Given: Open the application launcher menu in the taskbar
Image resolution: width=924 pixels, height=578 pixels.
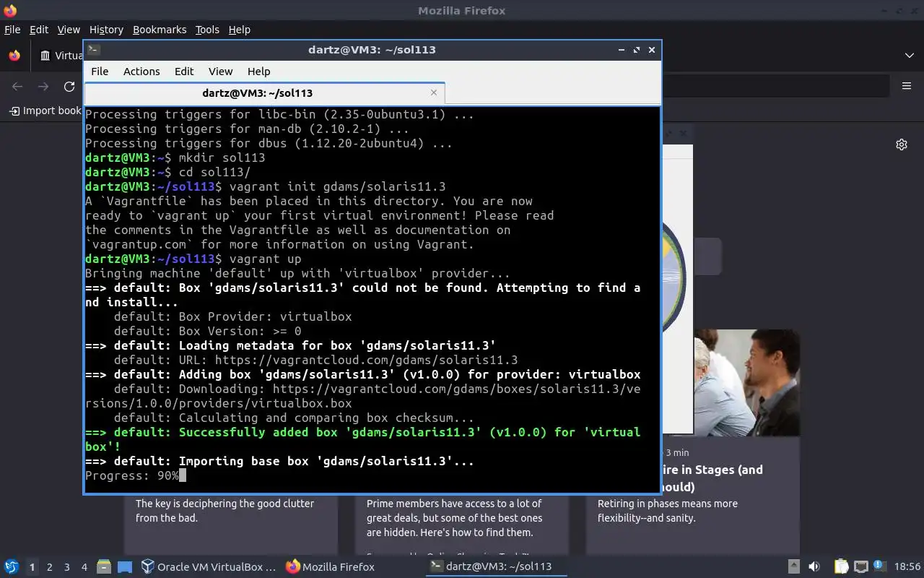Looking at the screenshot, I should 12,566.
